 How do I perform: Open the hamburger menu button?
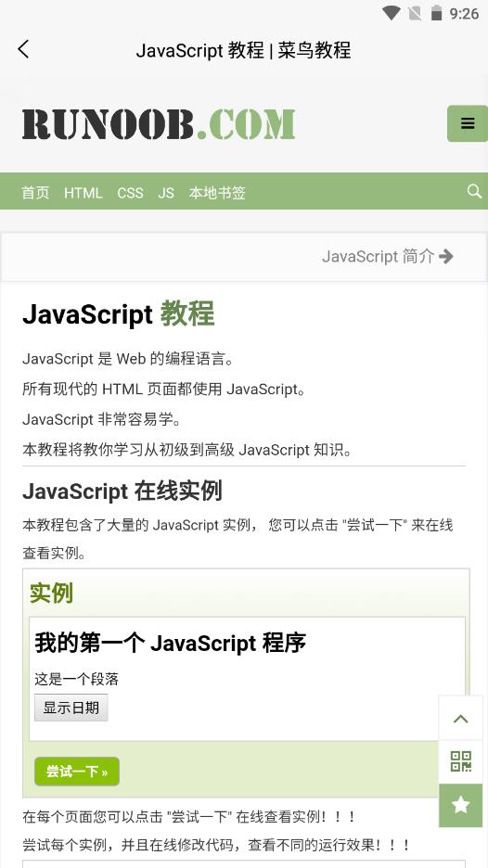(x=468, y=123)
